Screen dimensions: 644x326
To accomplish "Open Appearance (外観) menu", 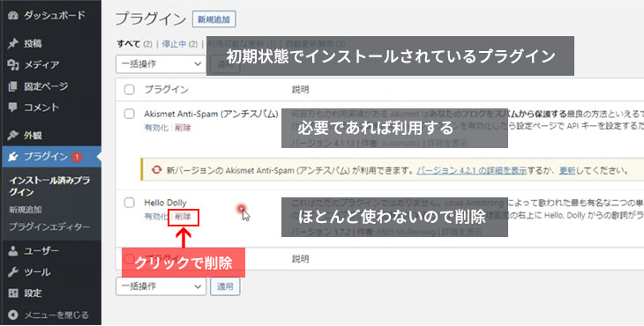I will [33, 135].
